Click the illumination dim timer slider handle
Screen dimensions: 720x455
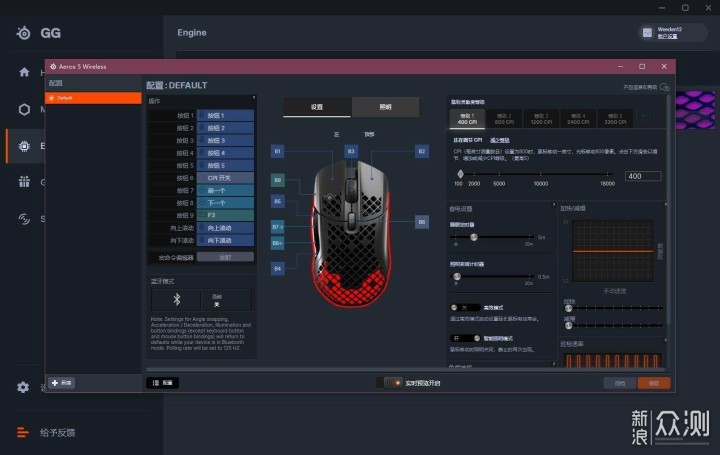tap(457, 276)
